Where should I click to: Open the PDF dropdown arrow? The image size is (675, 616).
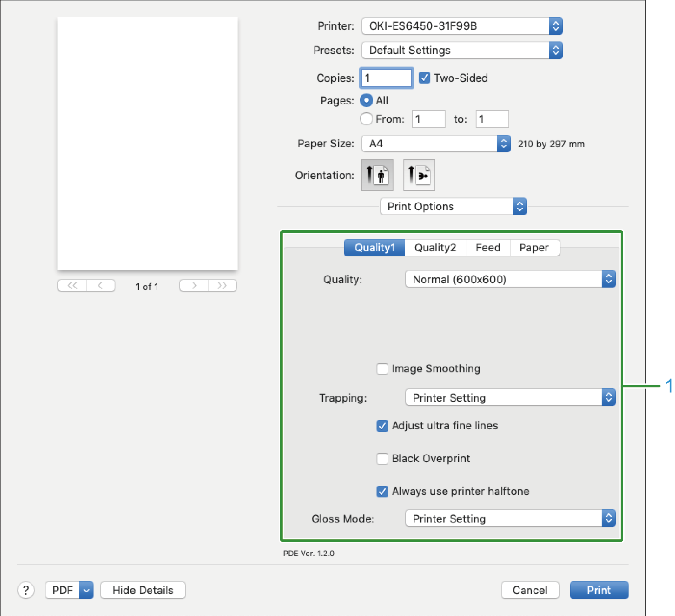(x=86, y=590)
